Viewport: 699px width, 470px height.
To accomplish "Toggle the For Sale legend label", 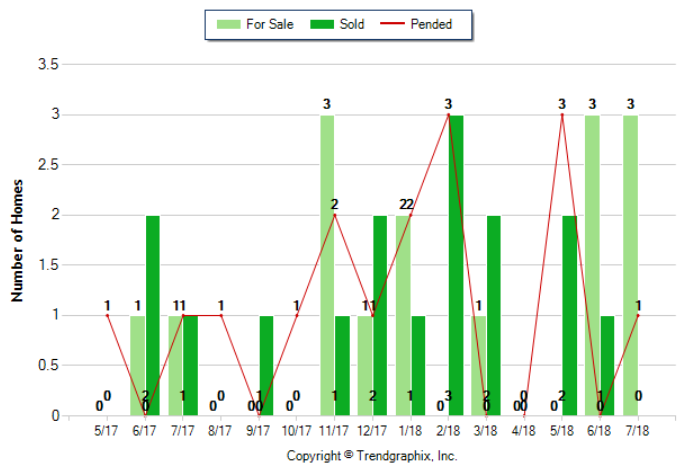I will tap(269, 25).
